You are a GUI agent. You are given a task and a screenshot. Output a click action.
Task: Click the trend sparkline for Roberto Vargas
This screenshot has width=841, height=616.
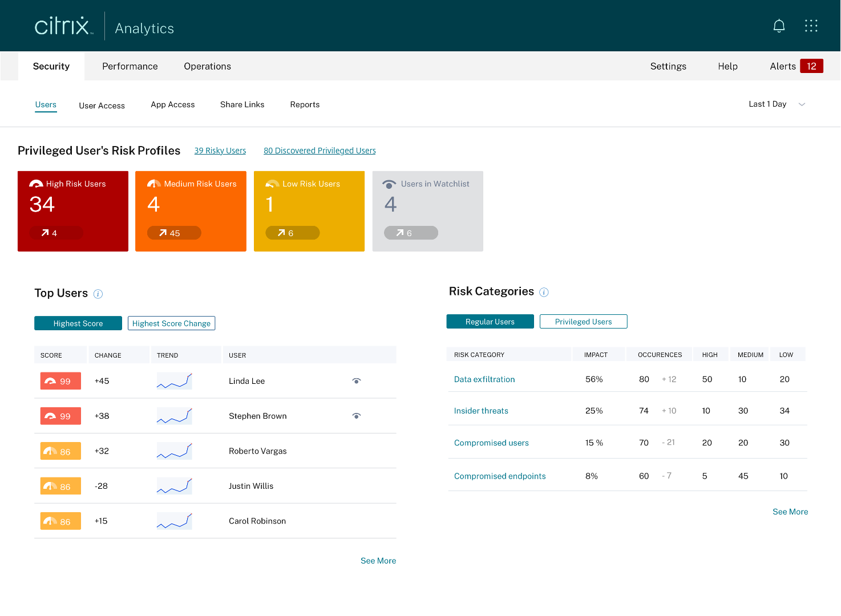click(175, 451)
